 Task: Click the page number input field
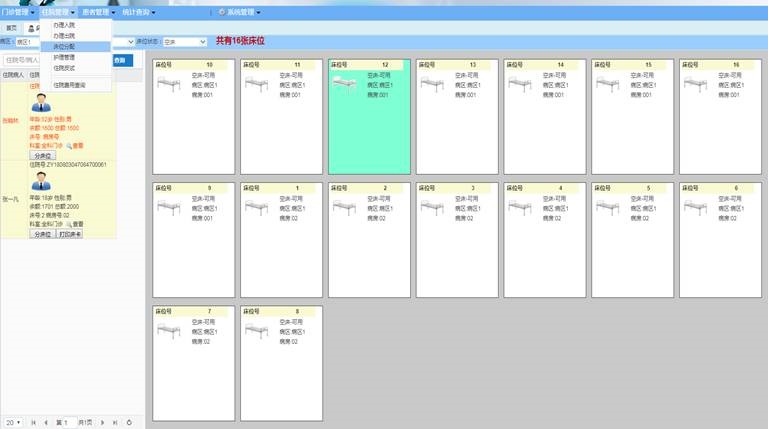coord(70,422)
